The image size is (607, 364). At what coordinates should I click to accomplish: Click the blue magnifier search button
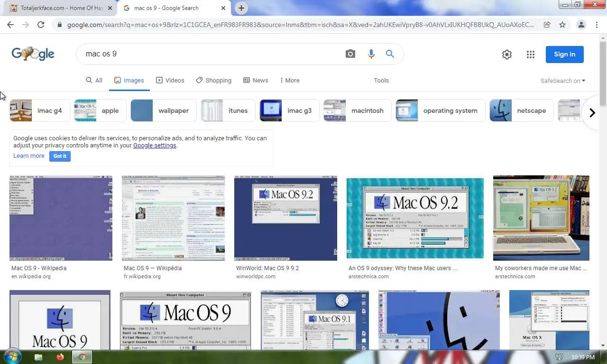(x=390, y=54)
